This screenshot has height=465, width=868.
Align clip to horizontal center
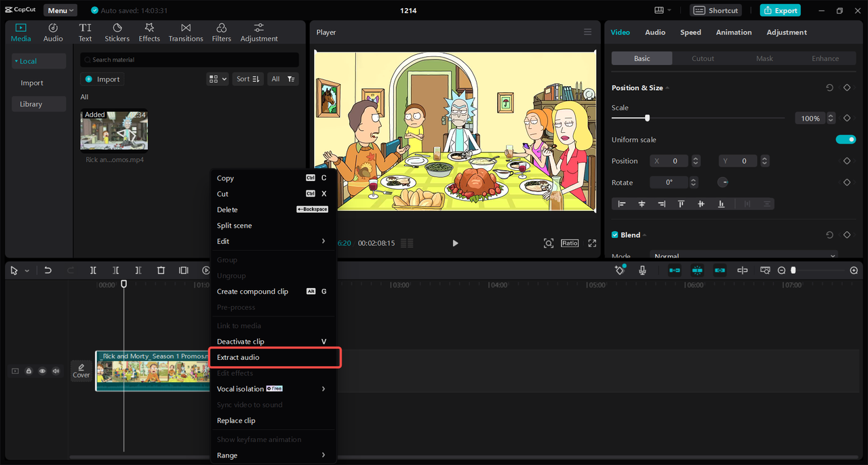642,204
